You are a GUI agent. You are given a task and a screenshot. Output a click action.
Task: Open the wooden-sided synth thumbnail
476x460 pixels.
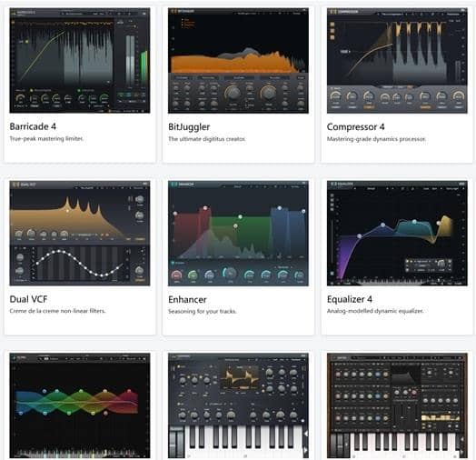coord(397,405)
